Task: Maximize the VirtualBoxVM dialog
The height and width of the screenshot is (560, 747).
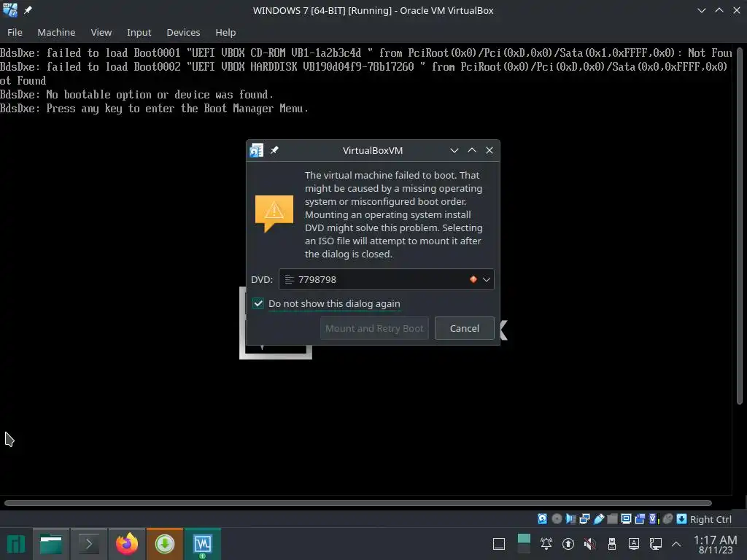Action: click(472, 150)
